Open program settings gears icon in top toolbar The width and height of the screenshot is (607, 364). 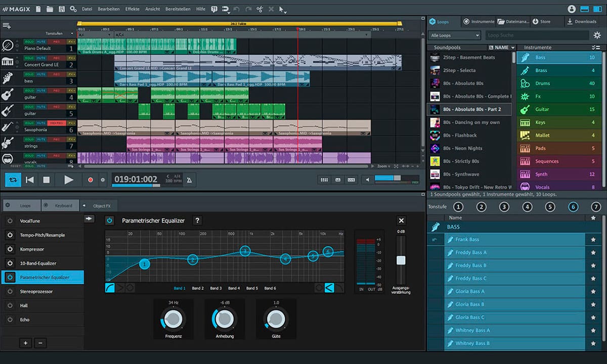pyautogui.click(x=73, y=9)
